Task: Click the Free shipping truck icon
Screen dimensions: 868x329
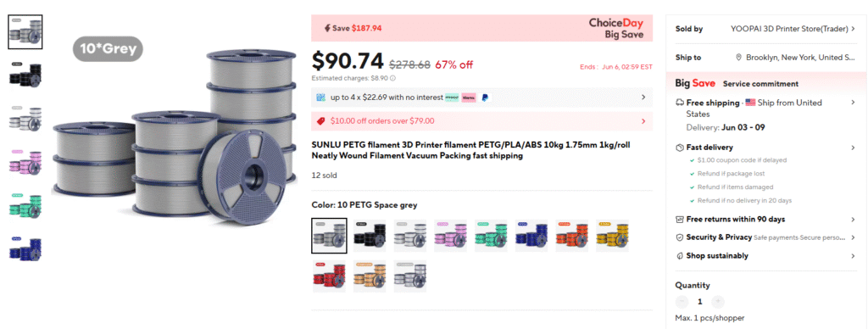Action: click(680, 103)
